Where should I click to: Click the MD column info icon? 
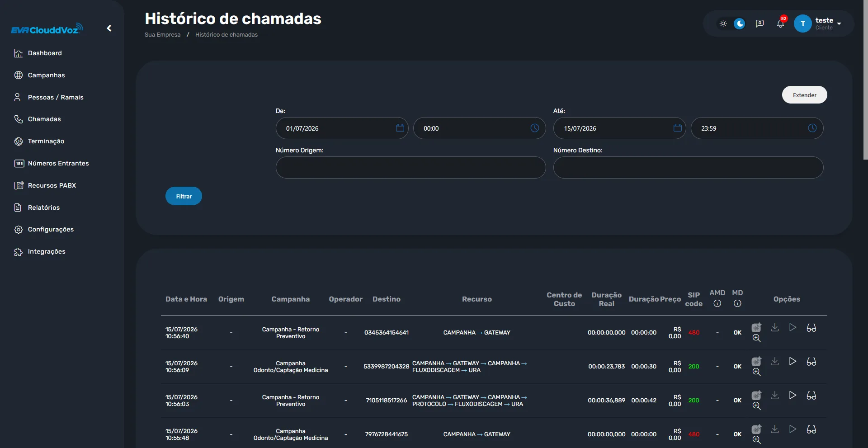click(737, 304)
